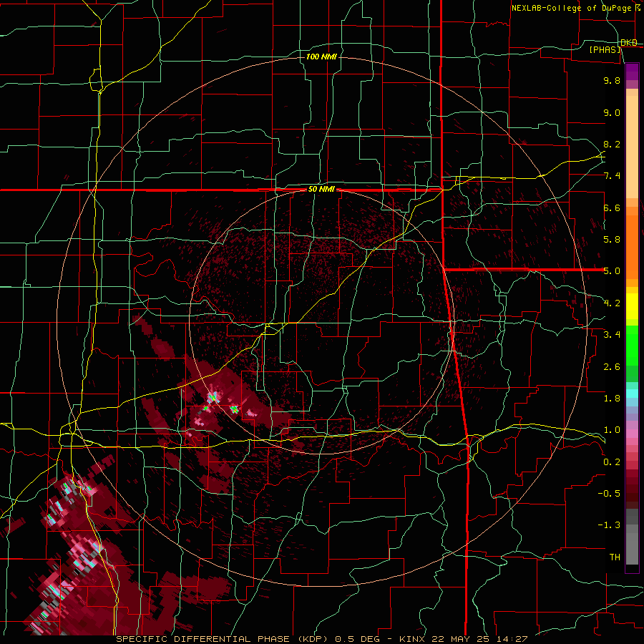Click the 0.2 scale value
The image size is (644, 644).
pyautogui.click(x=612, y=462)
